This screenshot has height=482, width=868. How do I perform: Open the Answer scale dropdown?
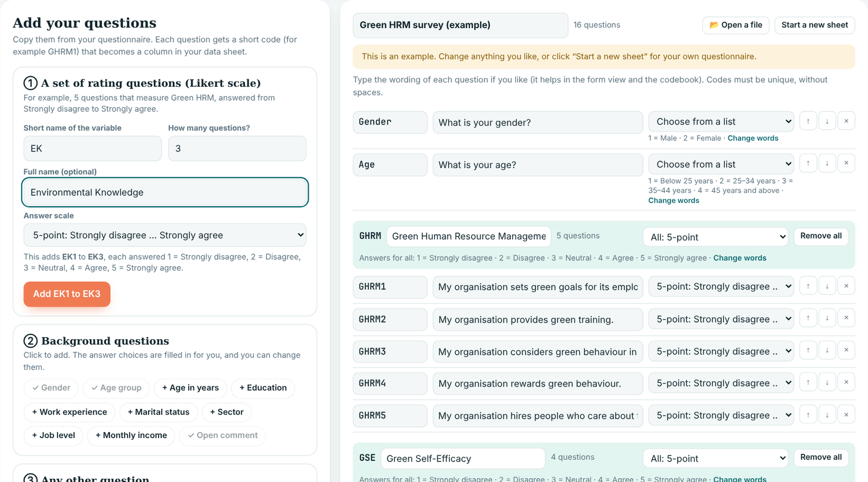165,235
